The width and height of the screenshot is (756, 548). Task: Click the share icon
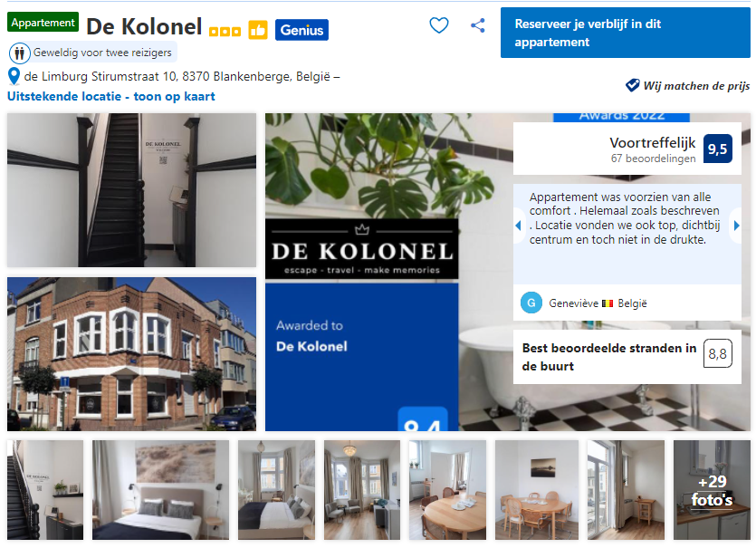pos(478,25)
